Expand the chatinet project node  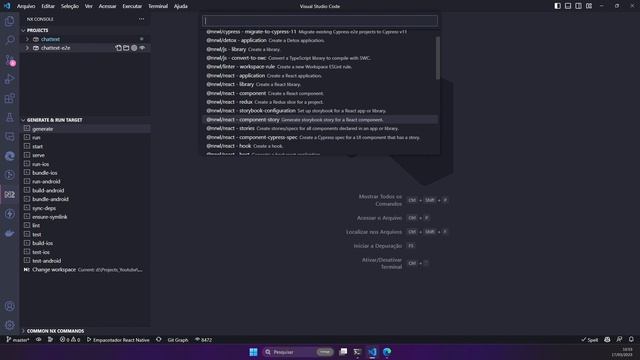(x=27, y=39)
